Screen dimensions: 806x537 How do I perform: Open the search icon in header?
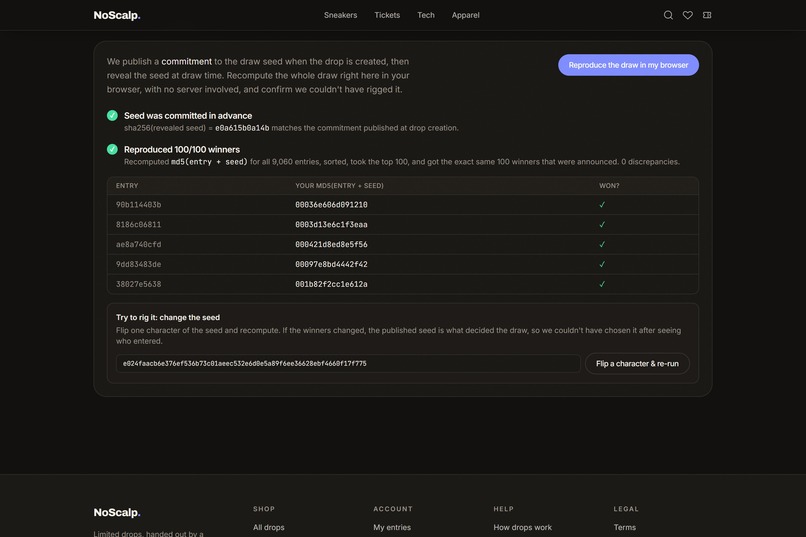coord(668,15)
